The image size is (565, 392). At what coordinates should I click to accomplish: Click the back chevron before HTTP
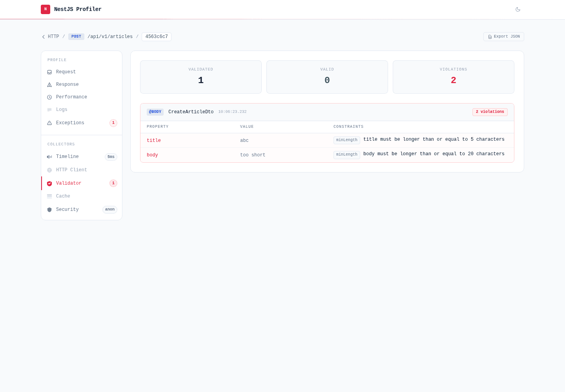(44, 37)
